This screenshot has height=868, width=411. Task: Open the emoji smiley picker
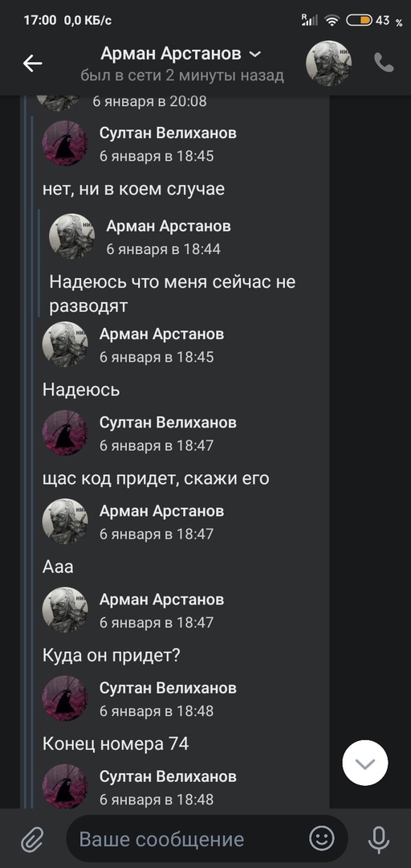[x=321, y=838]
